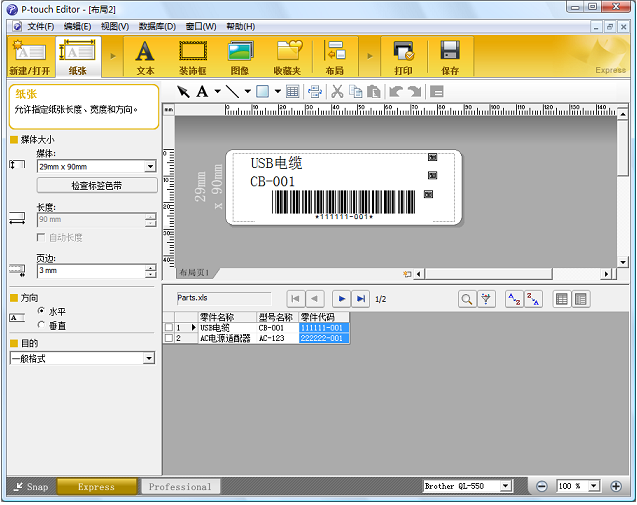Switch to Professional mode tab
637x505 pixels.
(179, 487)
